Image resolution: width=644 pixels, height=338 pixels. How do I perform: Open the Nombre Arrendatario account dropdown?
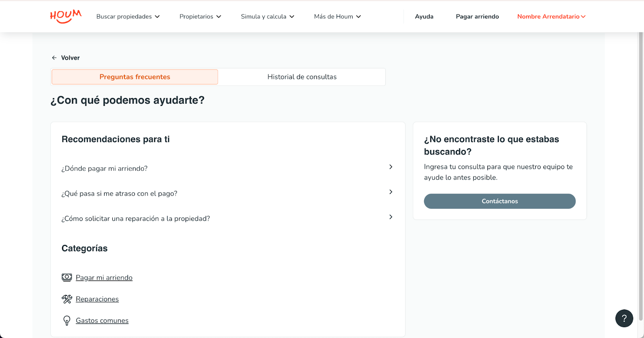551,16
